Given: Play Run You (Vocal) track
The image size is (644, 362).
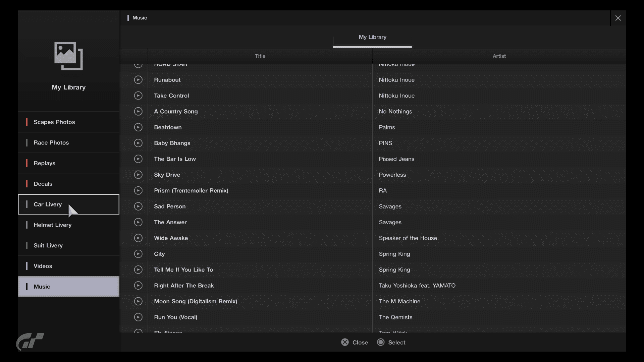Looking at the screenshot, I should coord(138,317).
